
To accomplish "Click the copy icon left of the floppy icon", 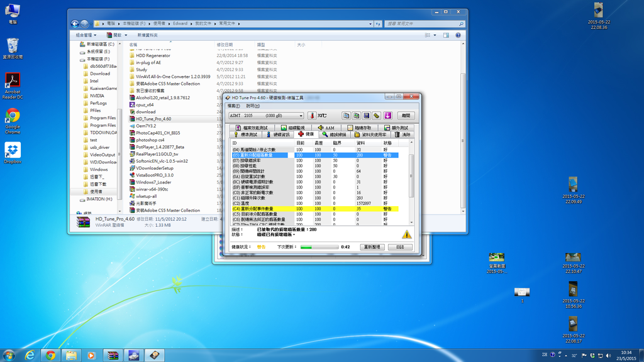I will pyautogui.click(x=356, y=116).
